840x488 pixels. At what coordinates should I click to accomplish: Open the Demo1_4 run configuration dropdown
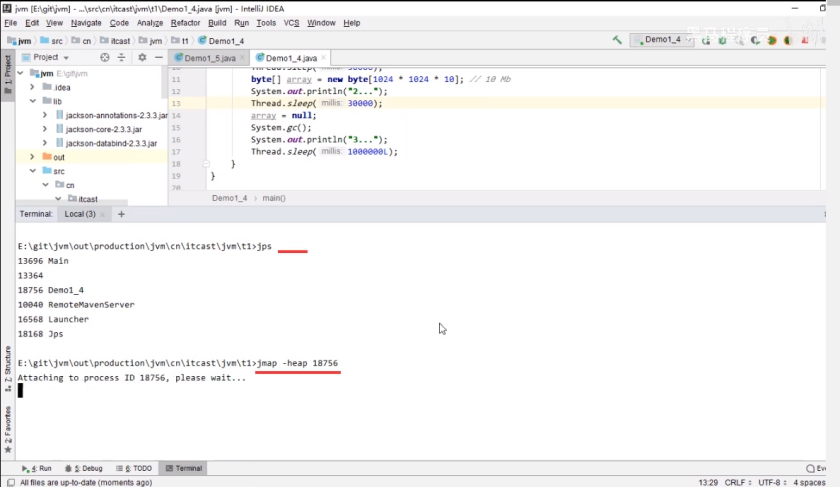[x=662, y=40]
